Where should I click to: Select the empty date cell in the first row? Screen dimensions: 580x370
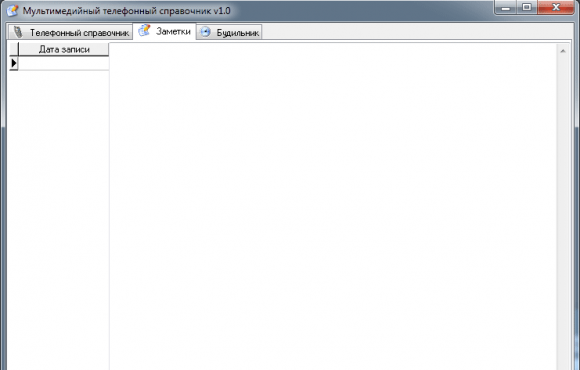tap(64, 63)
